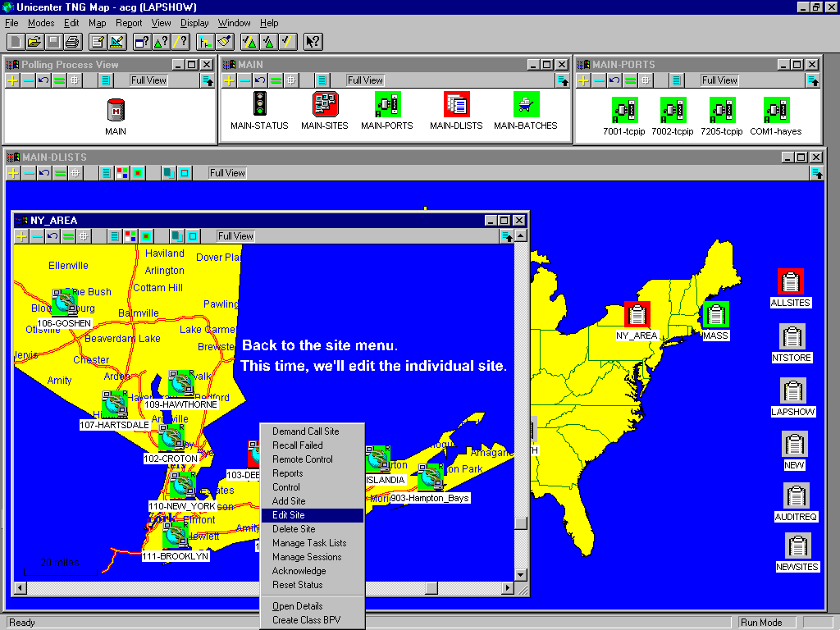Select the 109-HAWTHORNE site icon
Image resolution: width=840 pixels, height=630 pixels.
[x=181, y=383]
